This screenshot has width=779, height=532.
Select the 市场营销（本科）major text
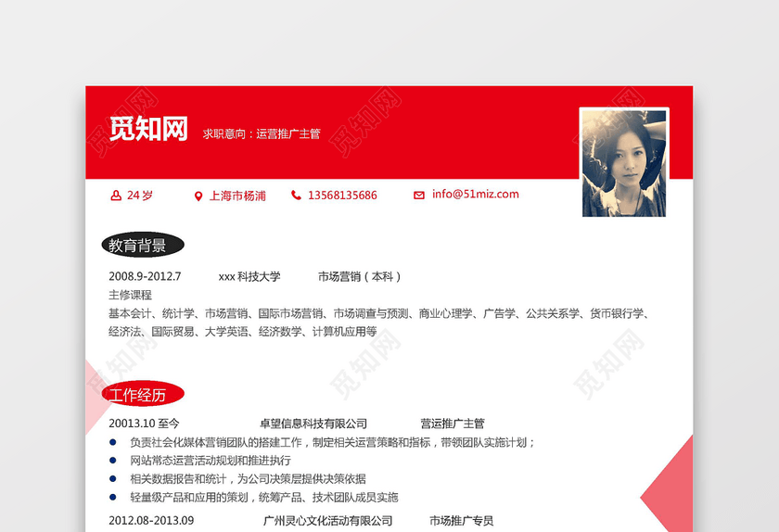(359, 277)
